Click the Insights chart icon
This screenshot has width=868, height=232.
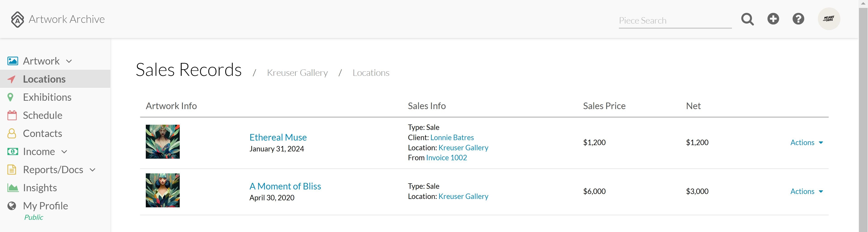click(13, 188)
